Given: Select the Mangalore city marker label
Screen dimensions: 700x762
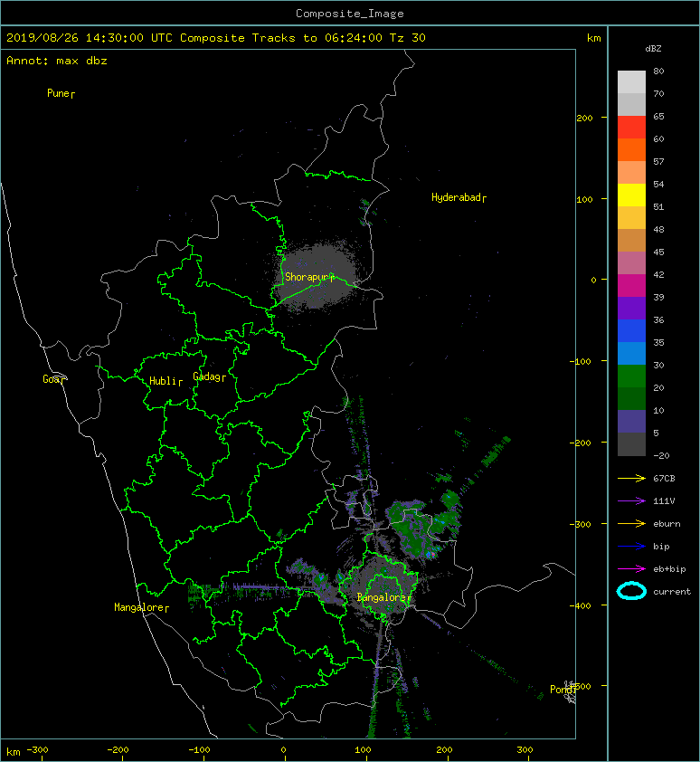Looking at the screenshot, I should (x=141, y=607).
